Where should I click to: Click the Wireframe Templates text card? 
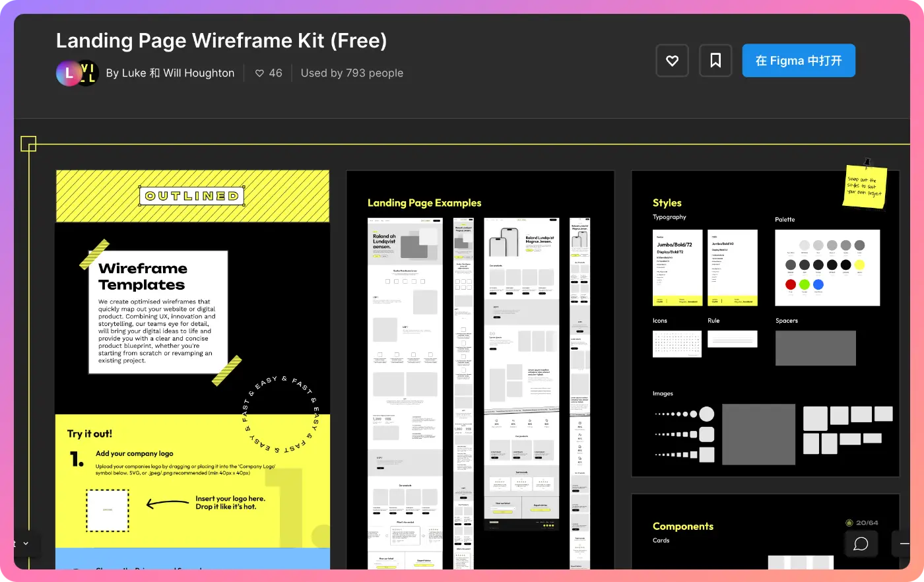(158, 312)
